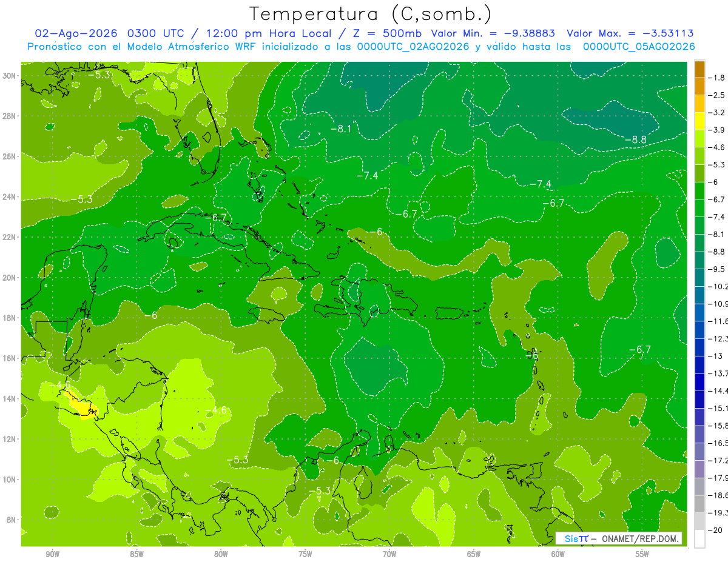The image size is (728, 562).
Task: Click the '-16.5' colorbar scale label
Action: coord(718,443)
